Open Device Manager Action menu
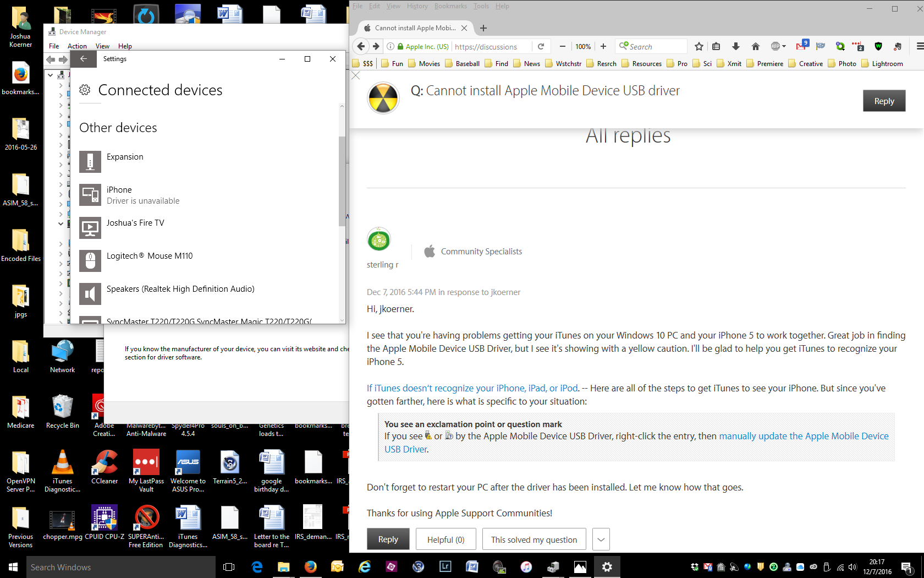This screenshot has height=578, width=924. point(77,46)
